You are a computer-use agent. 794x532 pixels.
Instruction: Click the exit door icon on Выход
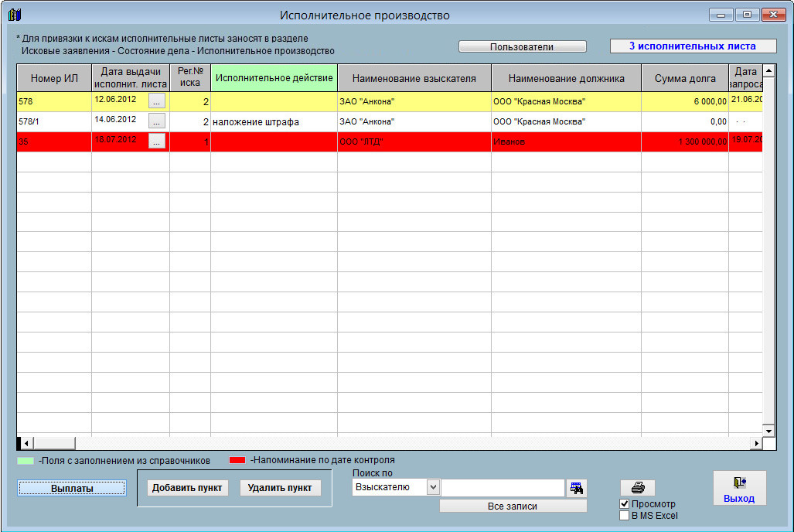[x=739, y=483]
